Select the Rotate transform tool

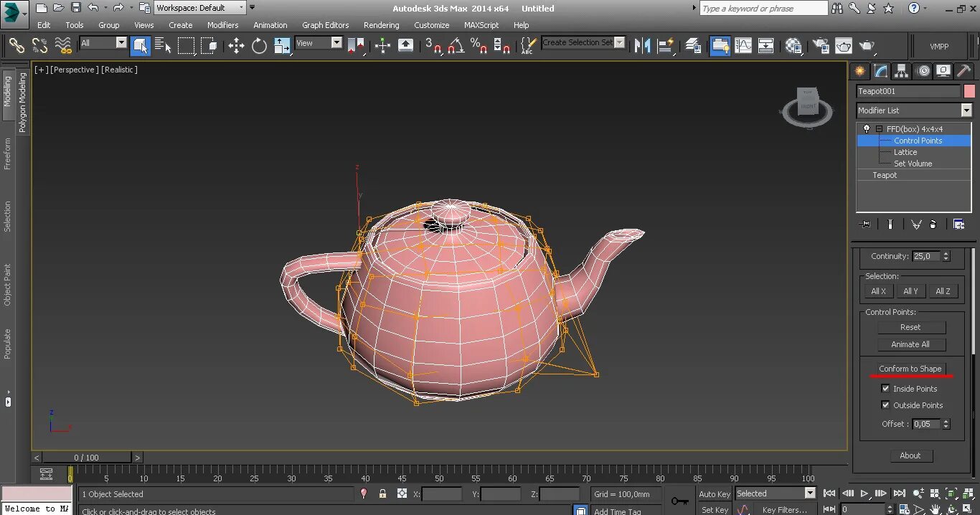click(259, 46)
